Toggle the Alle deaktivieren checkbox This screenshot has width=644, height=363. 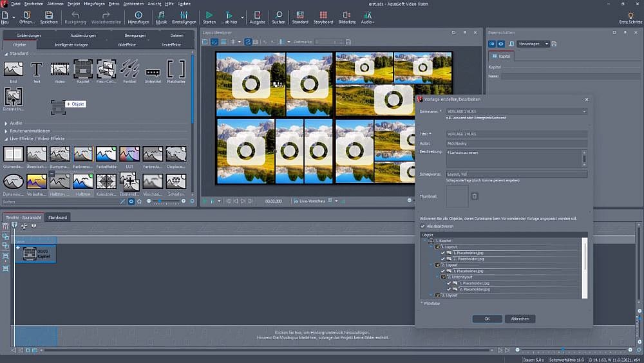click(423, 227)
